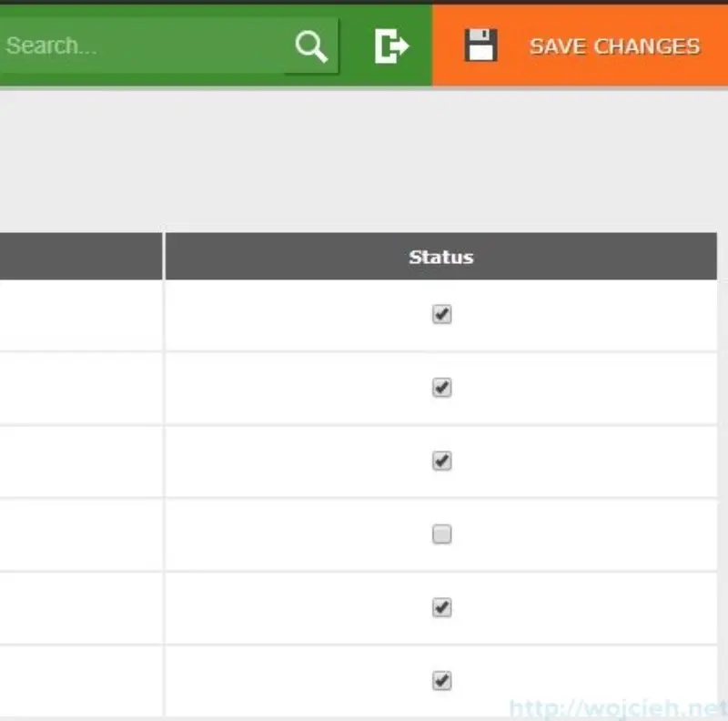Click the magnifying glass search icon
The width and height of the screenshot is (728, 721).
pos(311,46)
